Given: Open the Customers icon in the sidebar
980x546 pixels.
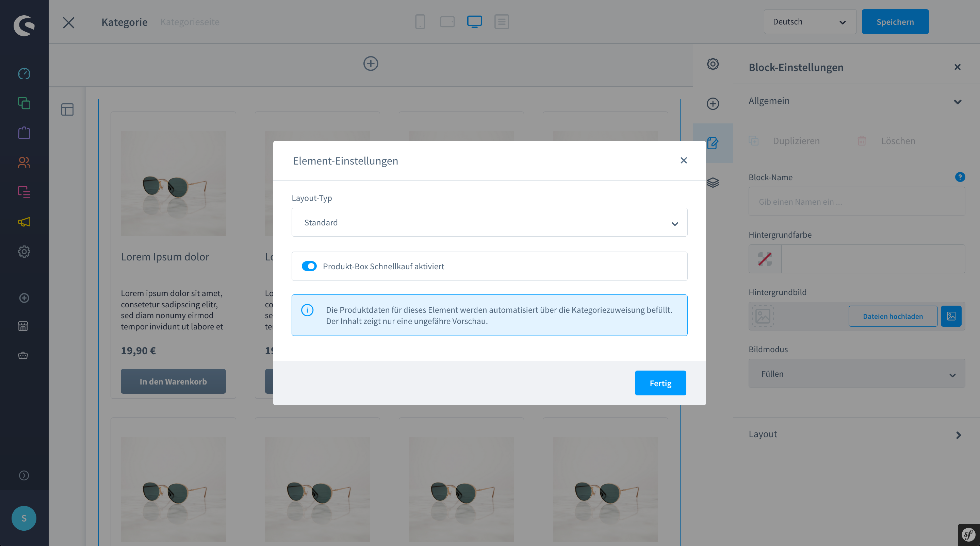Looking at the screenshot, I should point(24,163).
